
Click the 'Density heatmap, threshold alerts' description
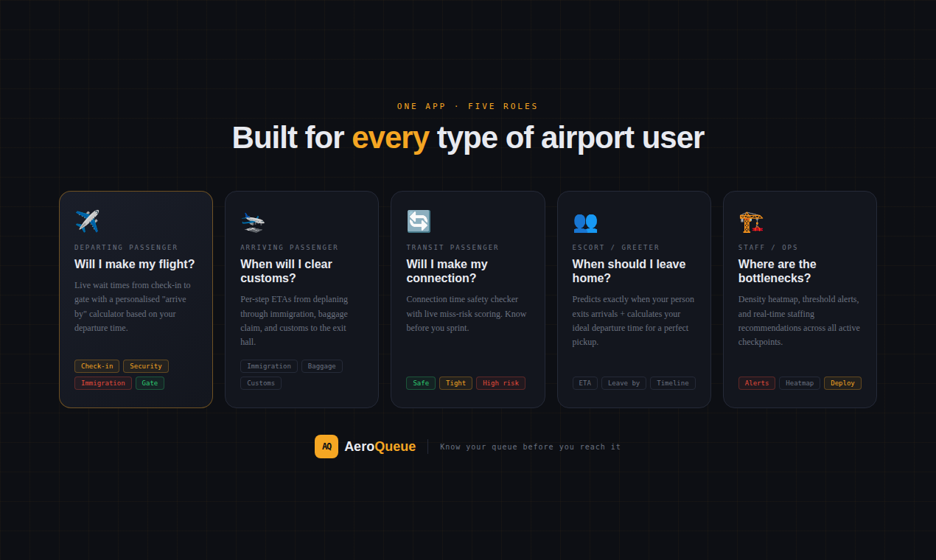799,321
